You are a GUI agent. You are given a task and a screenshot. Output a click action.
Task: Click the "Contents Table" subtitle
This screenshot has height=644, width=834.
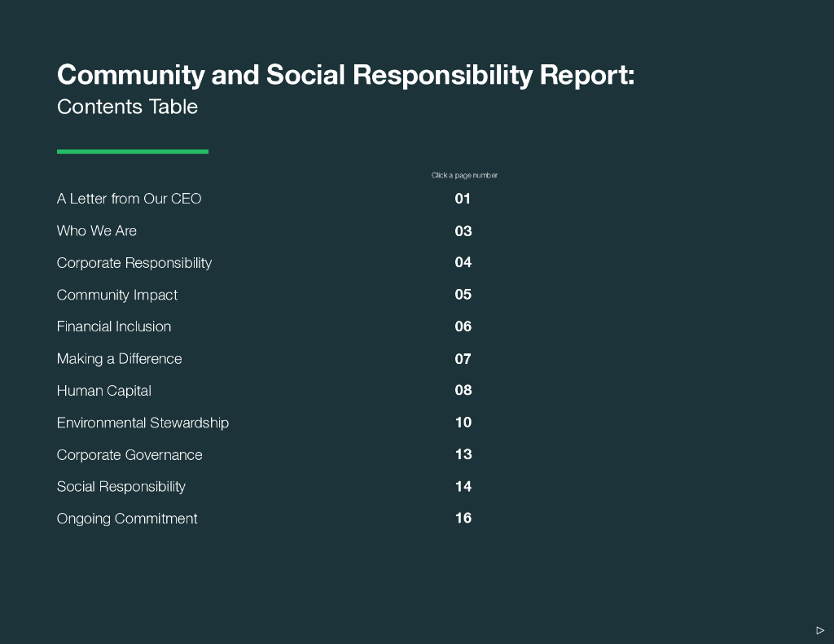127,107
